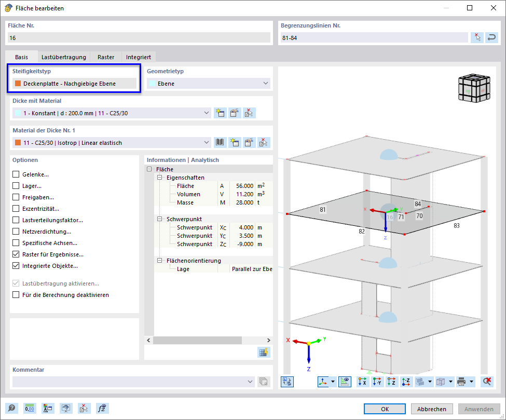Click the Abbrechen button
Viewport: 506px width, 420px height.
[x=432, y=409]
